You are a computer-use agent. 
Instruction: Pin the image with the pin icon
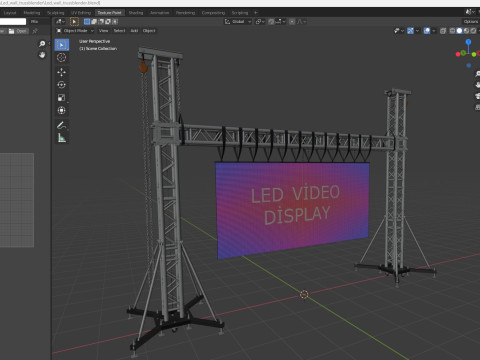(x=35, y=31)
